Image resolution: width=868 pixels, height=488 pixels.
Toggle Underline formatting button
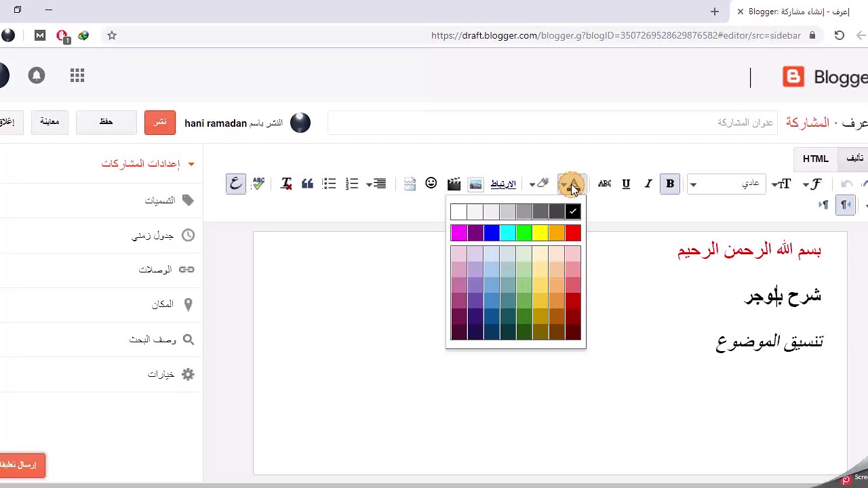point(626,184)
